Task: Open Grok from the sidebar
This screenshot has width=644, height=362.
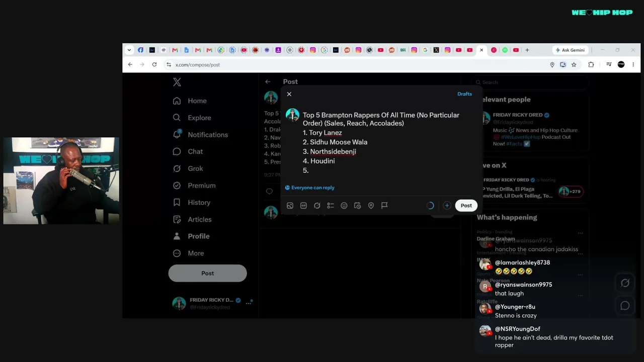Action: point(189,168)
